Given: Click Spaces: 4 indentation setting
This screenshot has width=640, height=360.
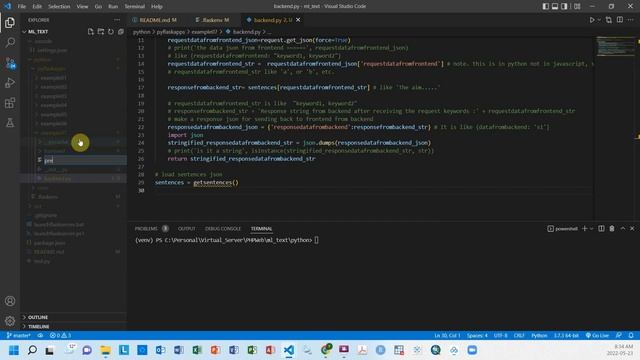Looking at the screenshot, I should 477,336.
